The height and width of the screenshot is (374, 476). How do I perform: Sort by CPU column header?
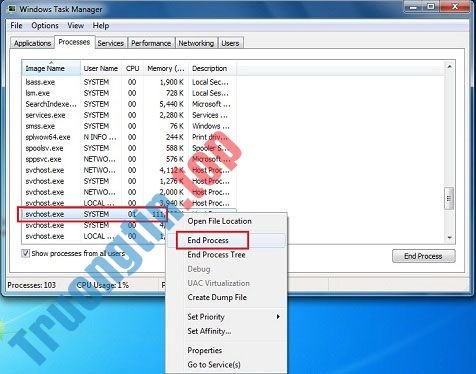click(132, 68)
